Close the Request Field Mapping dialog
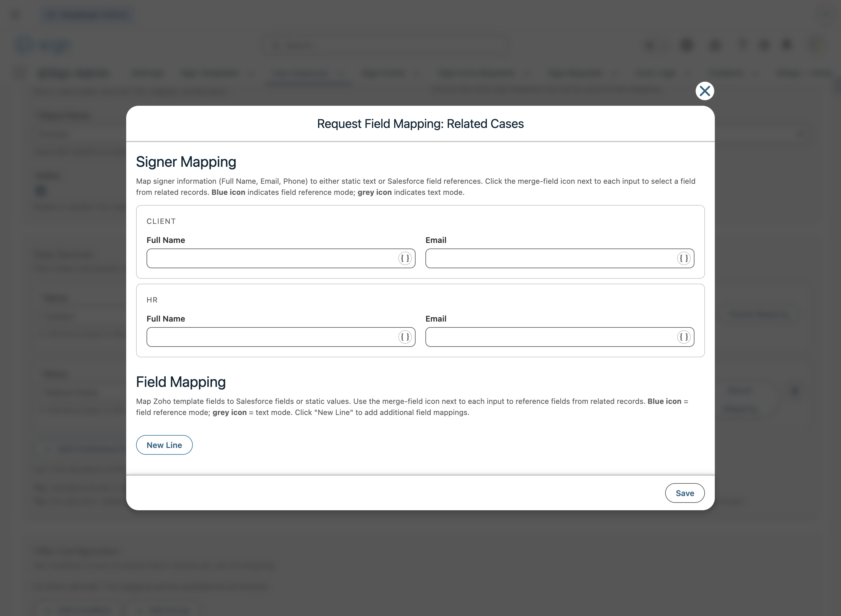Image resolution: width=841 pixels, height=616 pixels. [x=704, y=91]
